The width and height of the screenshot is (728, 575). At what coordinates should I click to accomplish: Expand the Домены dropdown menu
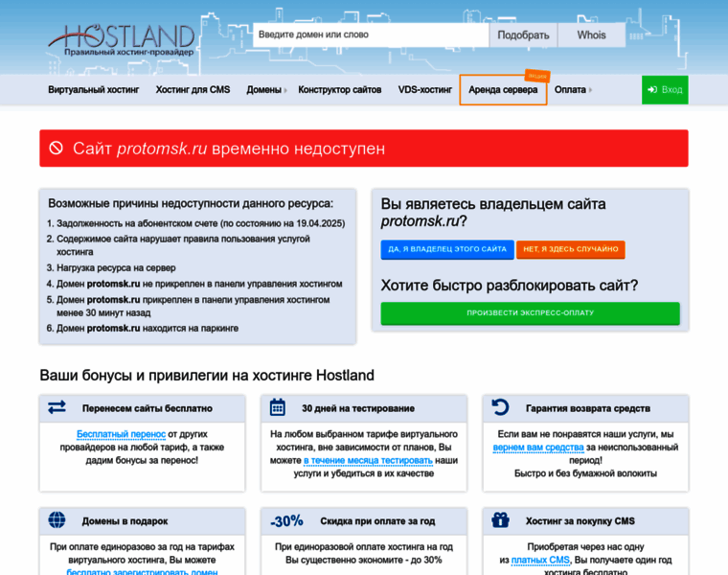[x=266, y=90]
